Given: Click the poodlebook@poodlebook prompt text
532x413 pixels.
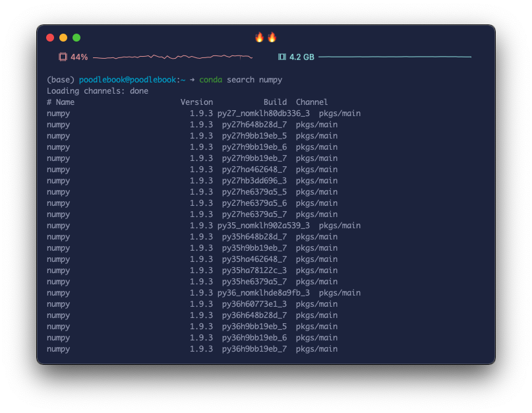Looking at the screenshot, I should (x=128, y=80).
